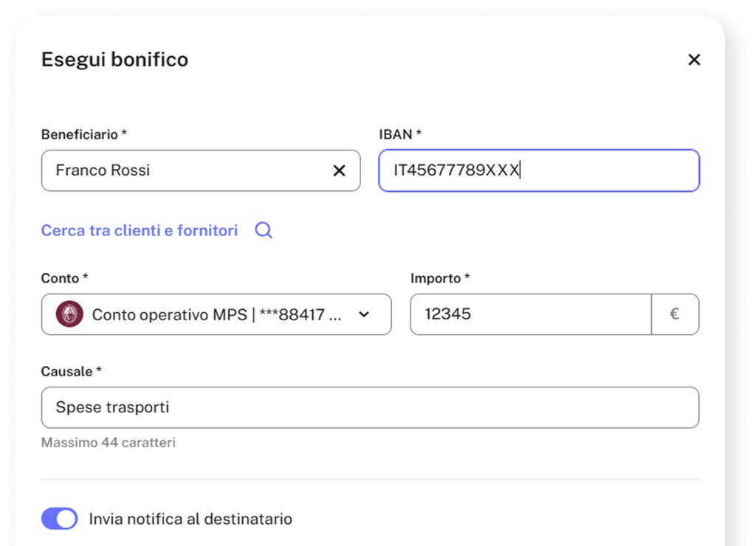Click the Invia notifica al destinatario label

tap(190, 519)
